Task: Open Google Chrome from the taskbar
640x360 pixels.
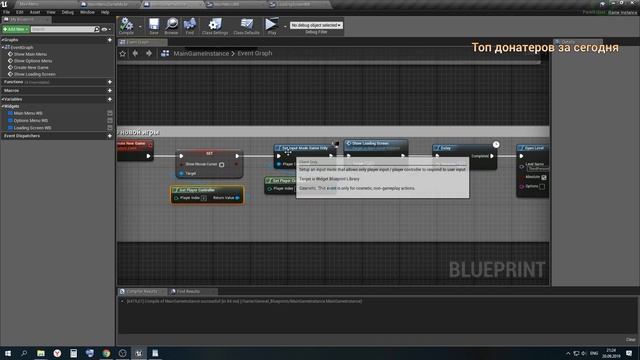Action: click(x=106, y=353)
